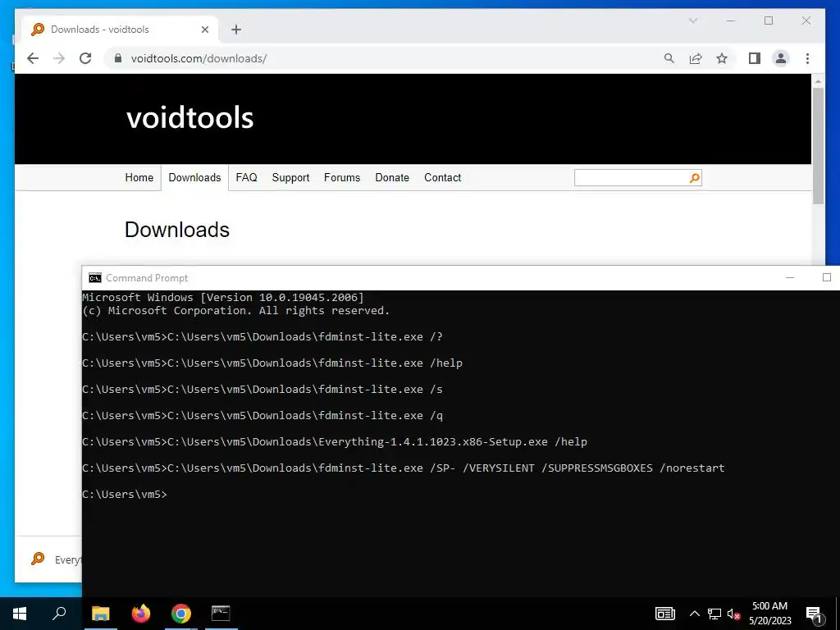The image size is (840, 630).
Task: Click the /VERYSILENT /SUPPRESSMSGBOXES command line
Action: (x=404, y=468)
